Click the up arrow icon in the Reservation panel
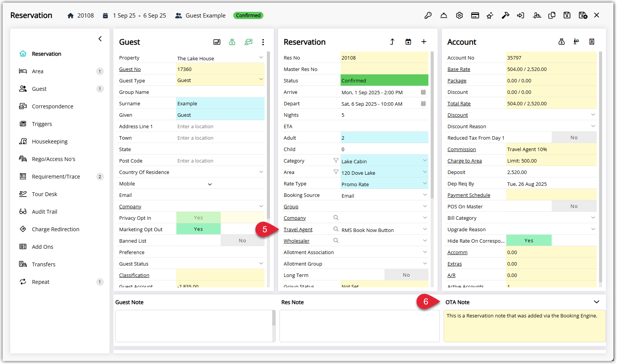The image size is (617, 364). point(392,42)
